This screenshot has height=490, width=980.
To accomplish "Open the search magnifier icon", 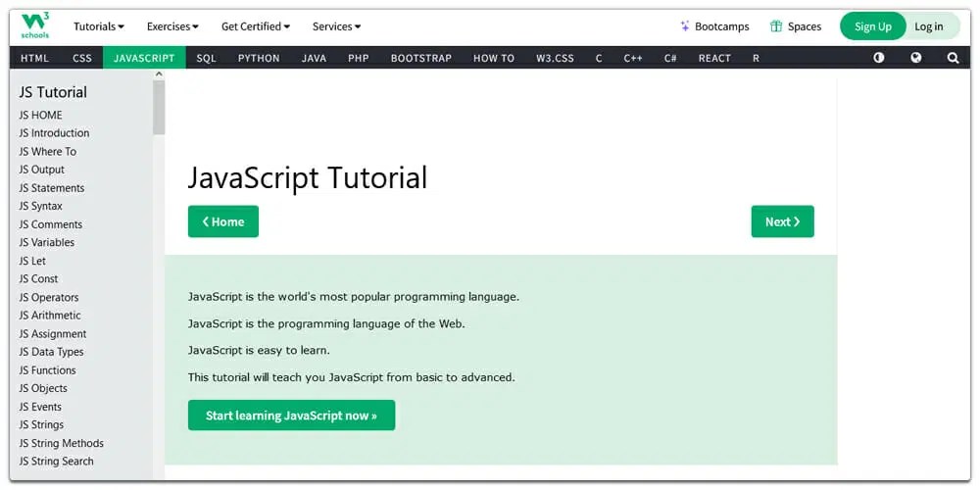I will 954,58.
